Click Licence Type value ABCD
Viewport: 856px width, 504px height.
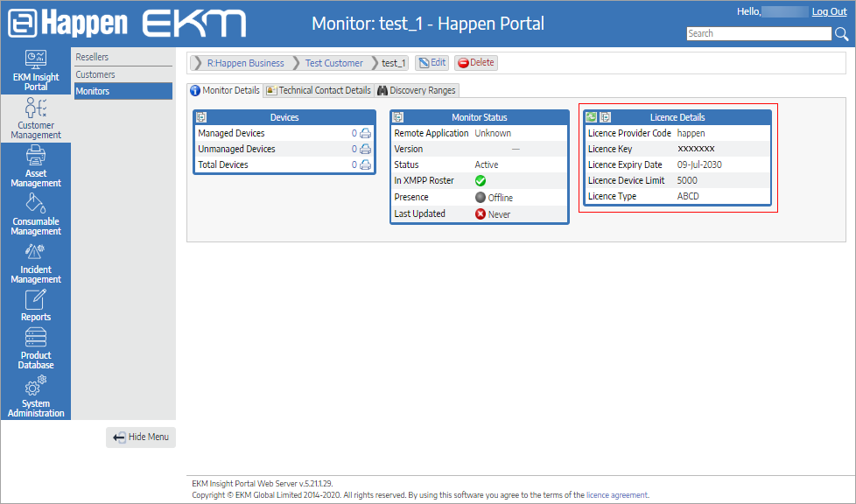(688, 197)
